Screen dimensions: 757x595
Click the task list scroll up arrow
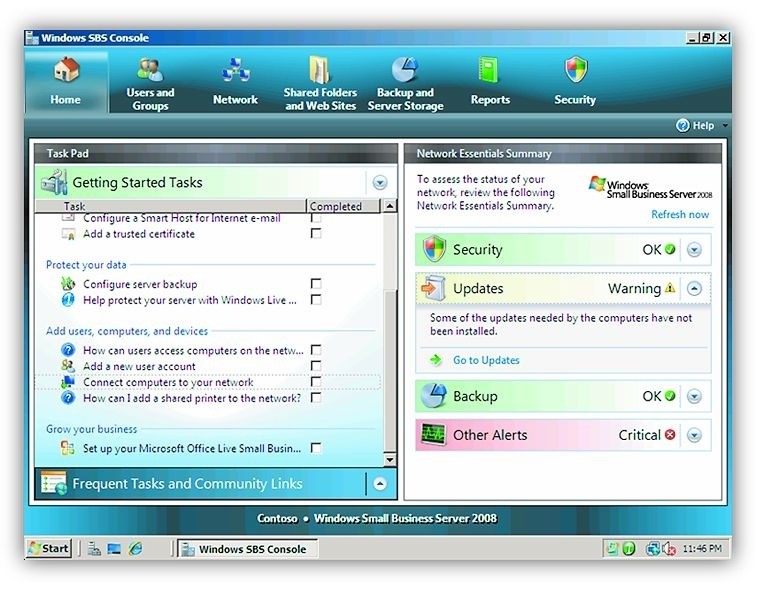tap(390, 206)
